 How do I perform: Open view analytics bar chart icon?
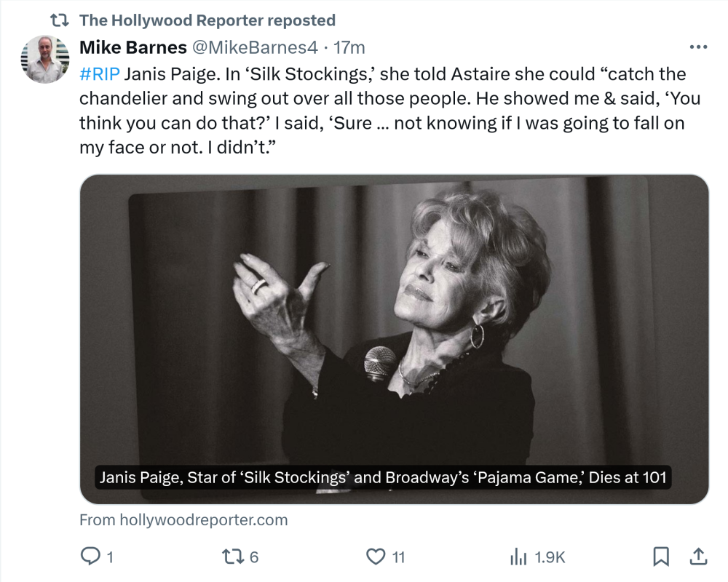pos(518,557)
